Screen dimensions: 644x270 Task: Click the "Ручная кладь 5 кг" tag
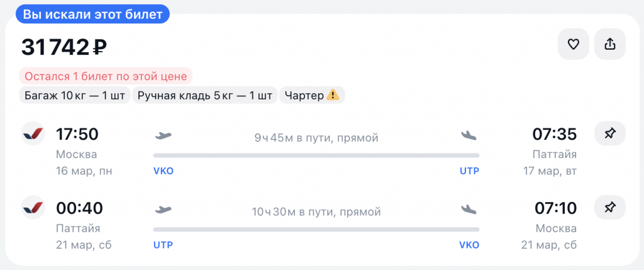pyautogui.click(x=205, y=96)
